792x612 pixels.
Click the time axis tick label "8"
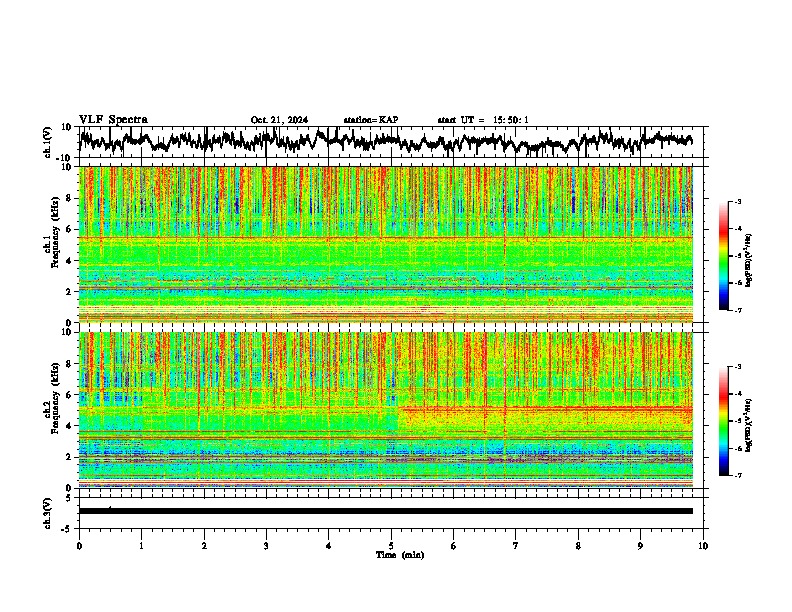[x=578, y=546]
